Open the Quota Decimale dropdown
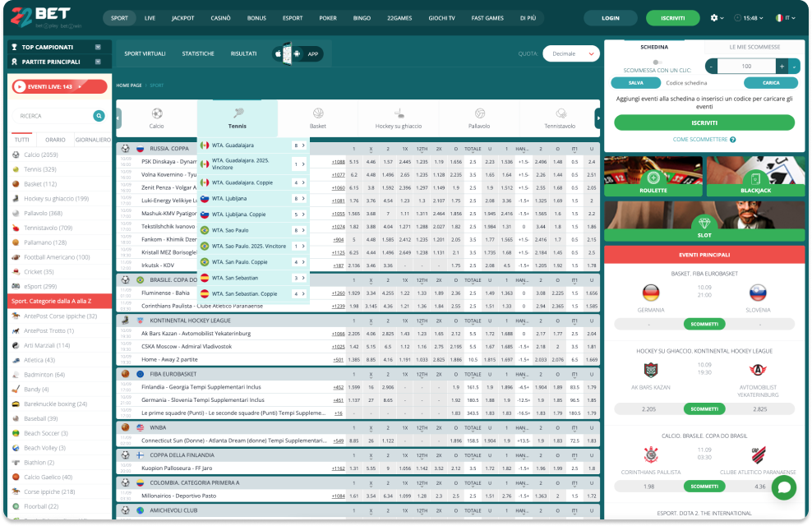This screenshot has height=526, width=812. click(571, 53)
